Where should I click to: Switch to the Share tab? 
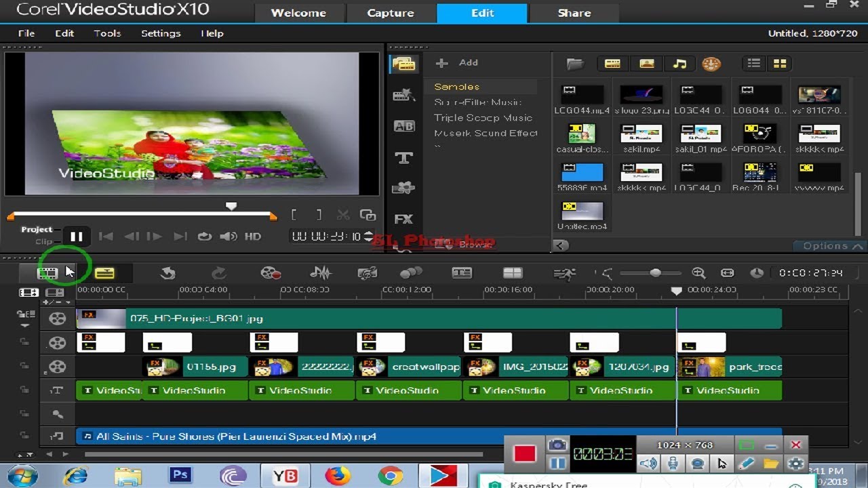click(x=574, y=13)
